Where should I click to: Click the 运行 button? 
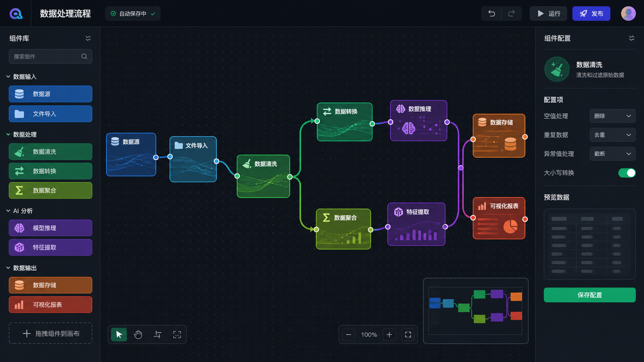[548, 13]
